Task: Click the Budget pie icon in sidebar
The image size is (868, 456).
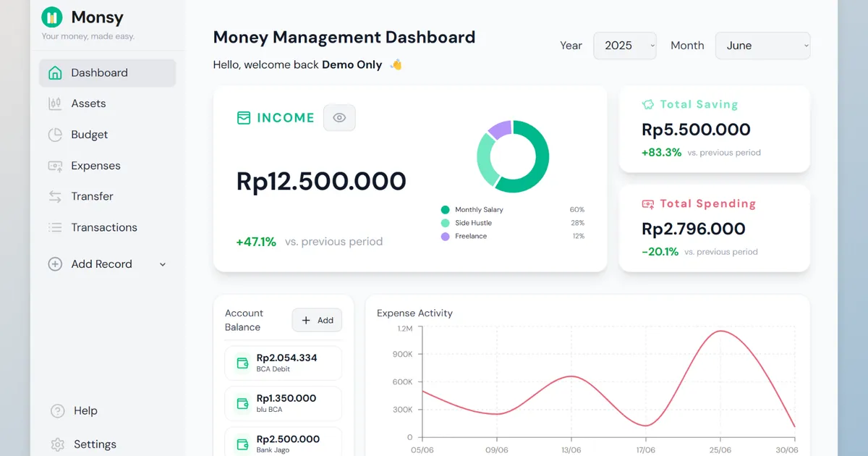Action: point(55,135)
